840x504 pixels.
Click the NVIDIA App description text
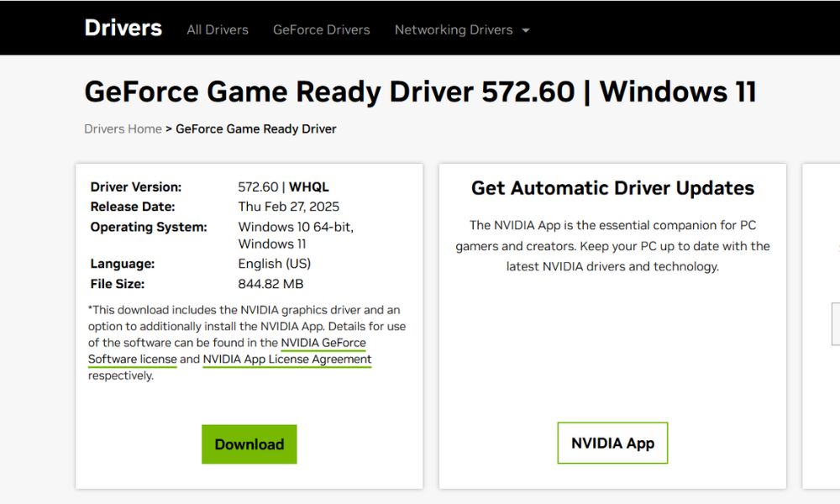[x=612, y=246]
